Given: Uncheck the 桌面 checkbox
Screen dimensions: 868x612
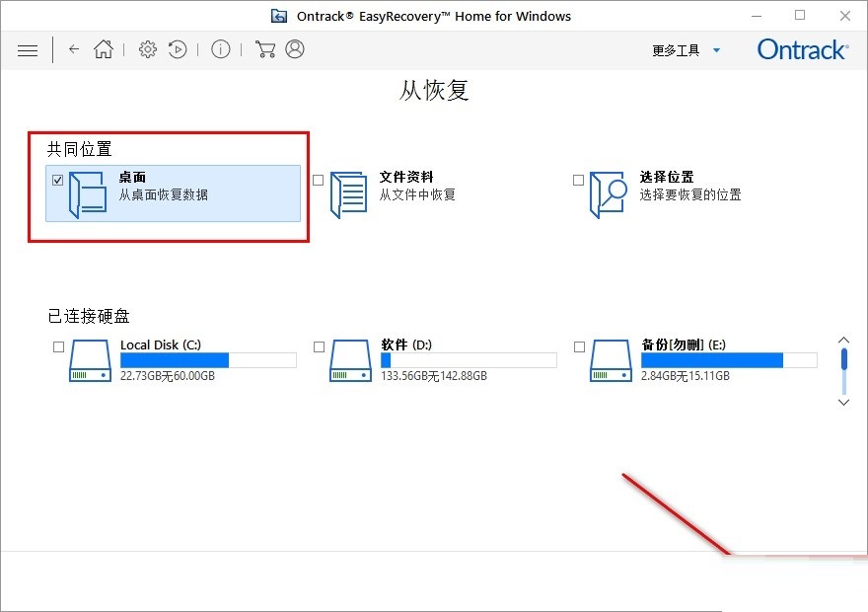Looking at the screenshot, I should coord(58,180).
